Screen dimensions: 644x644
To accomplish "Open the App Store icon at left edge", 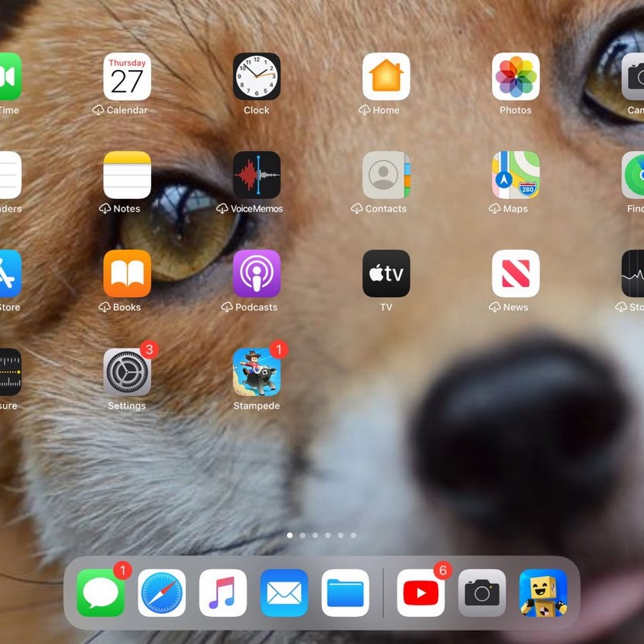I will tap(10, 273).
